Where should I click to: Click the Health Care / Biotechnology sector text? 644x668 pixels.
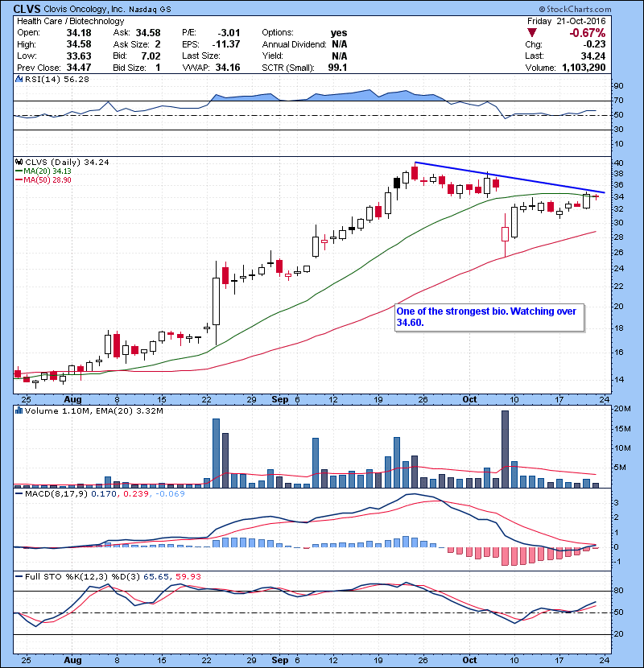tap(71, 21)
